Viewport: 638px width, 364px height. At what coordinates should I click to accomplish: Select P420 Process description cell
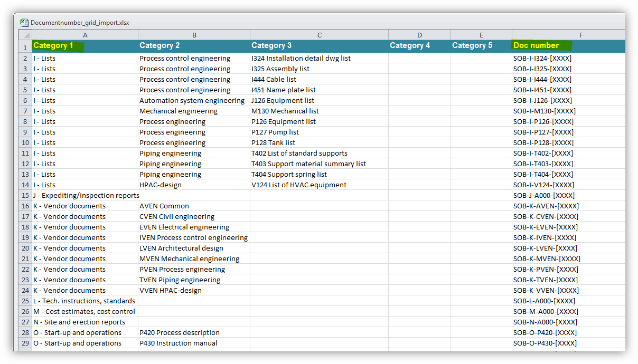click(x=194, y=332)
